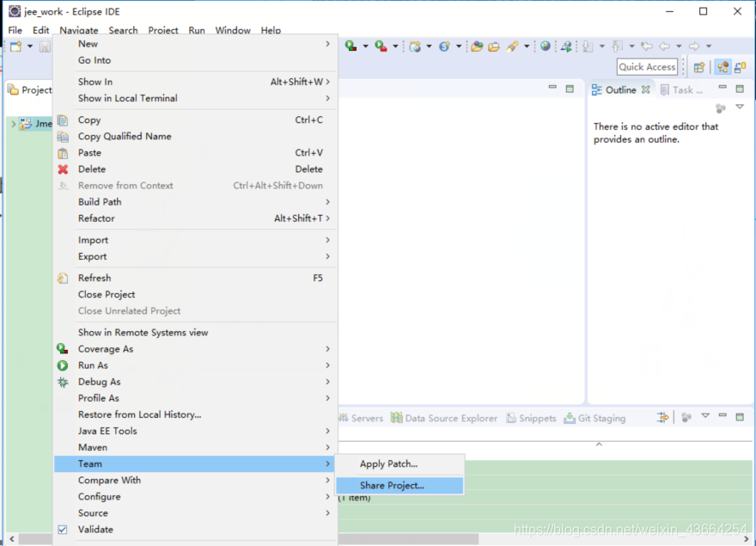Click the New Dynamic Web Project toolbar icon

point(415,46)
